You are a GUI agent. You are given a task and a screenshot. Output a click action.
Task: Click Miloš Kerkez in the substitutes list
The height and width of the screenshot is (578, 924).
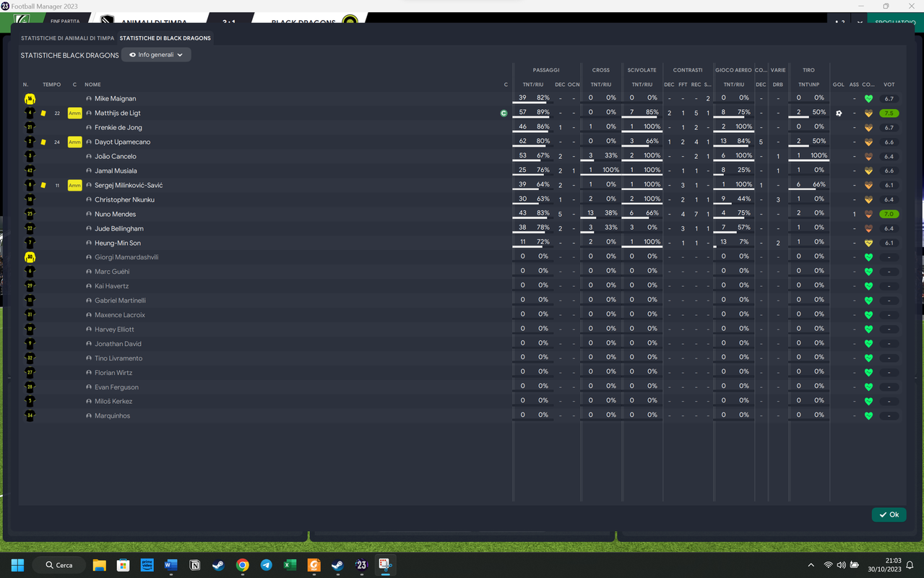pos(113,401)
